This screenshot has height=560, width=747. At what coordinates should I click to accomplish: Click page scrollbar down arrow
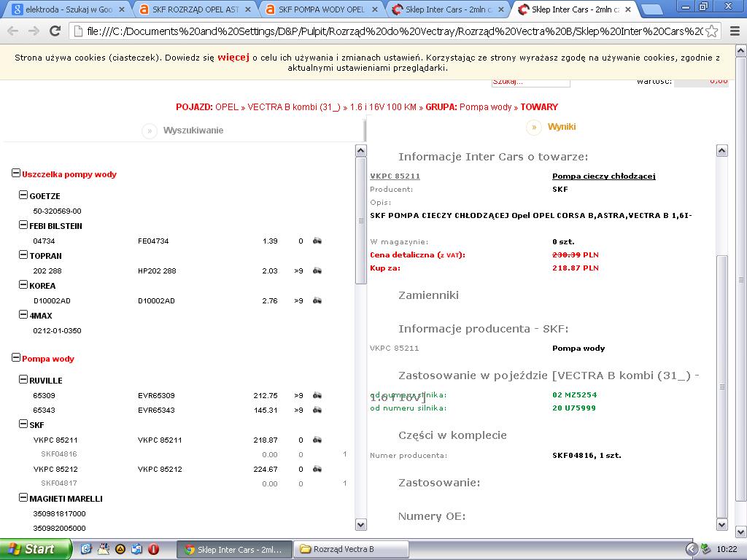pyautogui.click(x=741, y=532)
